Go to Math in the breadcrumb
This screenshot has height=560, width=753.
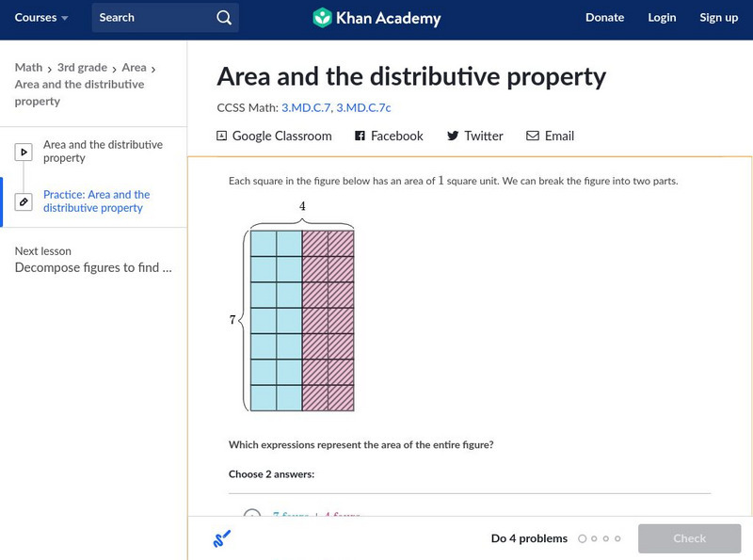(28, 68)
